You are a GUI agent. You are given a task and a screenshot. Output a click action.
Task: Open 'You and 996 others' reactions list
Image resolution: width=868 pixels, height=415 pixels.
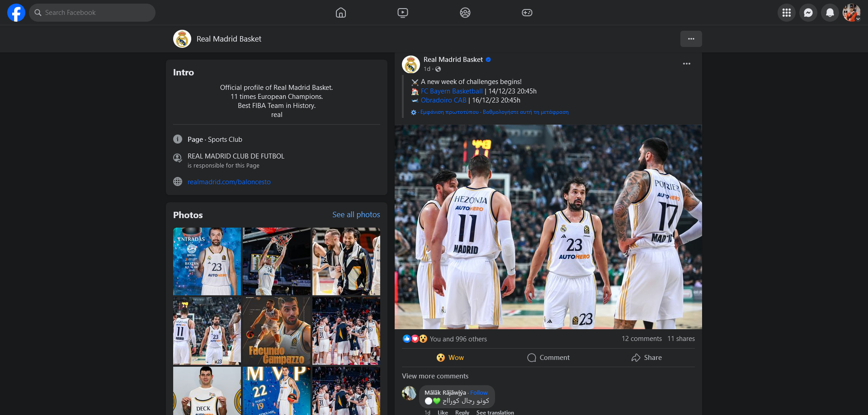(x=458, y=339)
